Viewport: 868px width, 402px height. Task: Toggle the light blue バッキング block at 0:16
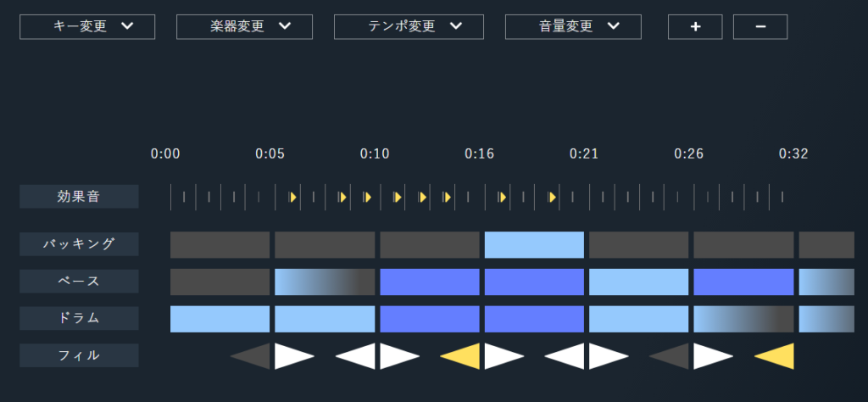[x=534, y=245]
